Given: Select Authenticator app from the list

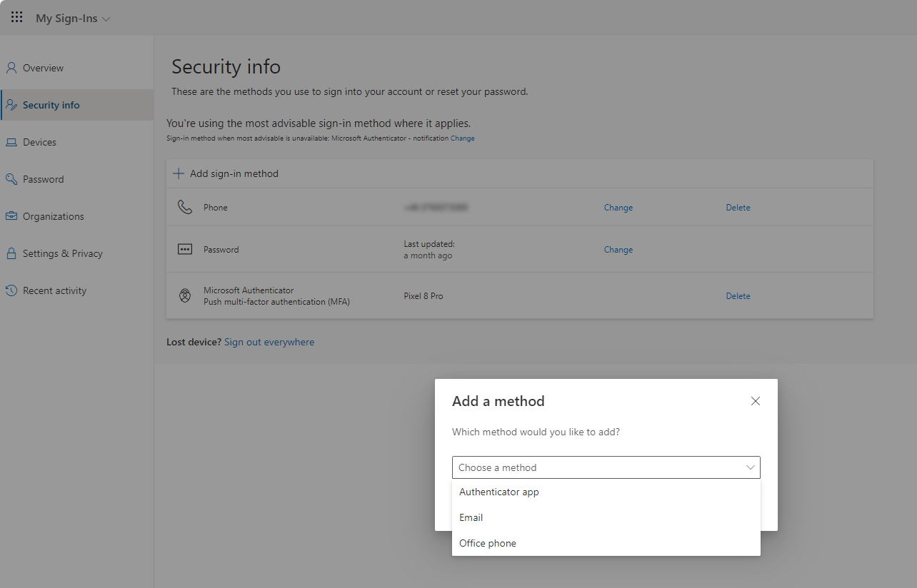Looking at the screenshot, I should point(499,492).
